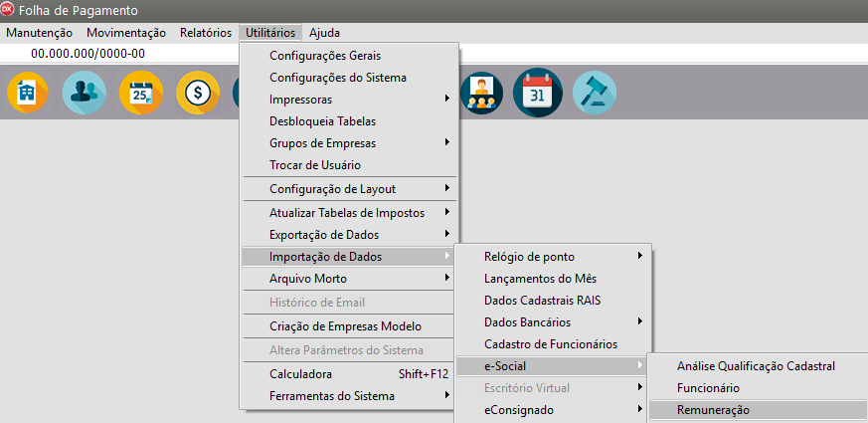Click the company building toolbar icon
Screen dimensions: 868x423
click(x=27, y=94)
